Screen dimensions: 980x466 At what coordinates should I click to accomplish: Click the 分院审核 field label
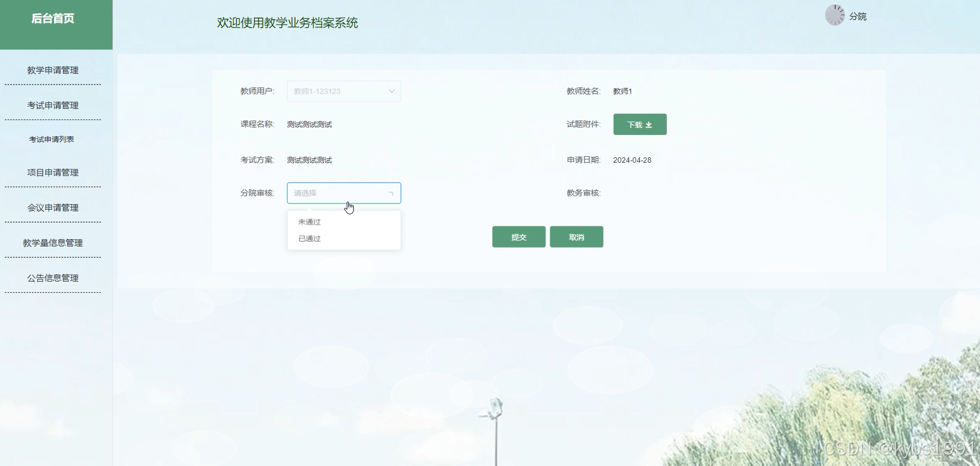[257, 193]
